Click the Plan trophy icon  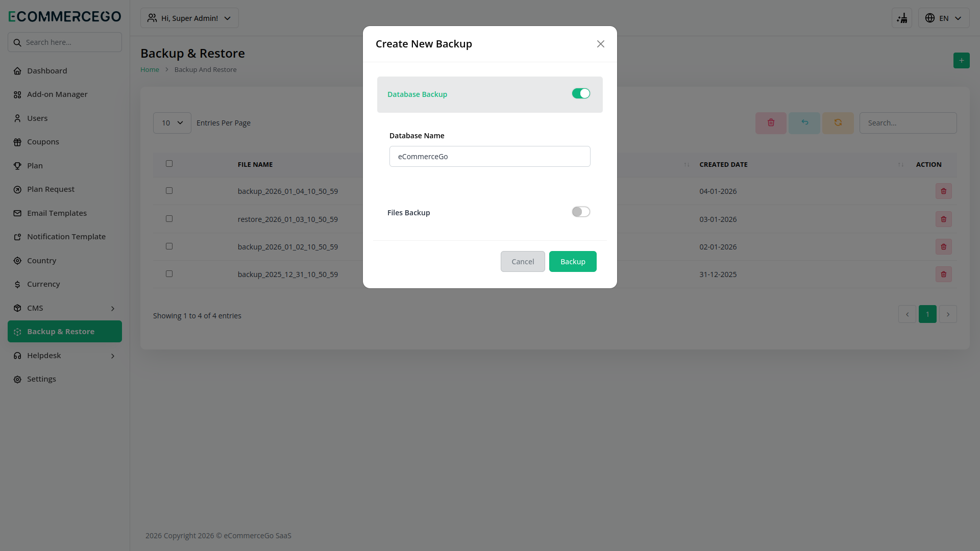coord(17,166)
